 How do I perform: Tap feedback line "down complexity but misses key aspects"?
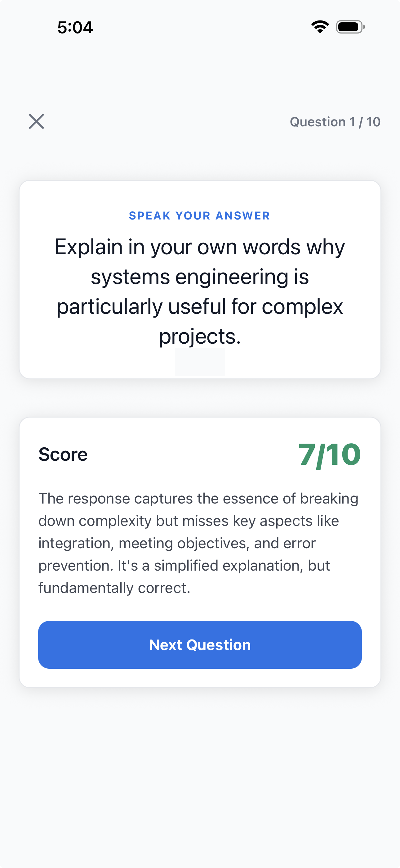point(189,521)
